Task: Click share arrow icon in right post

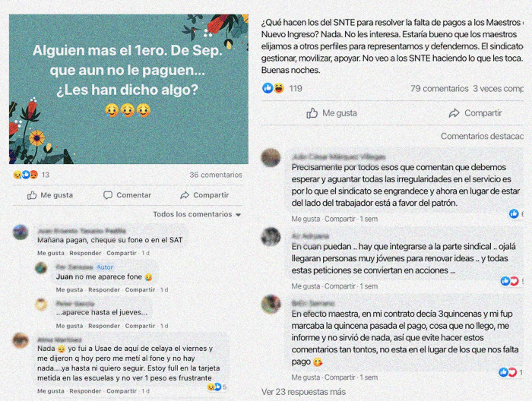Action: point(454,113)
